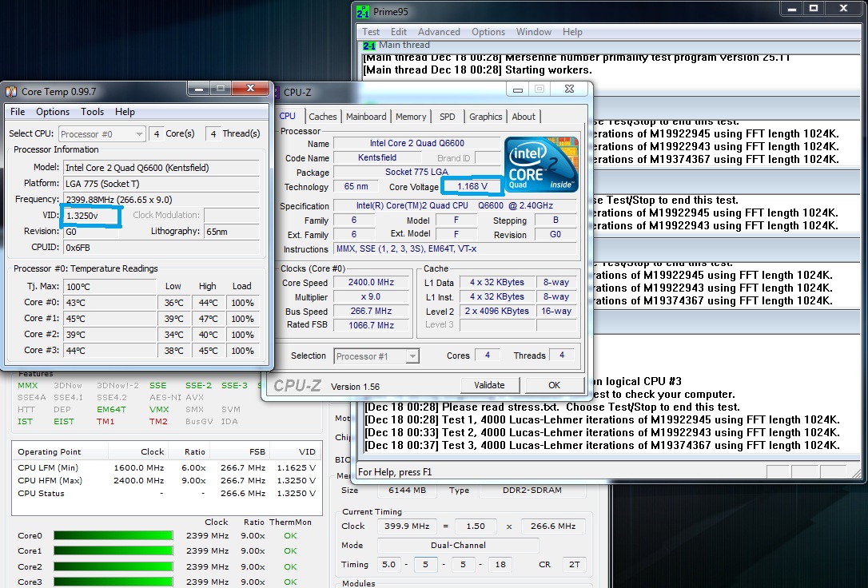Click the Intel Core 2 Quad logo
Image resolution: width=868 pixels, height=588 pixels.
coord(541,164)
